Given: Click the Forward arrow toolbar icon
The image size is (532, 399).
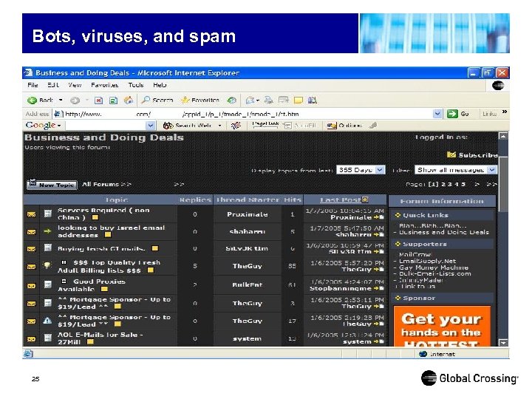Looking at the screenshot, I should (x=75, y=100).
